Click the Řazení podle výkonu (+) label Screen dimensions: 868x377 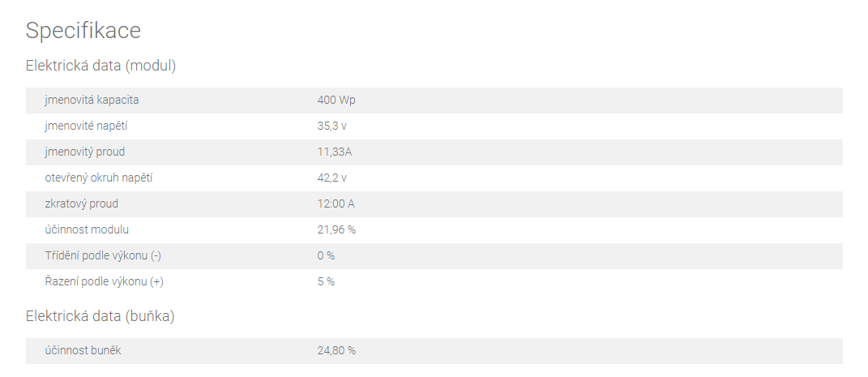[x=104, y=282]
